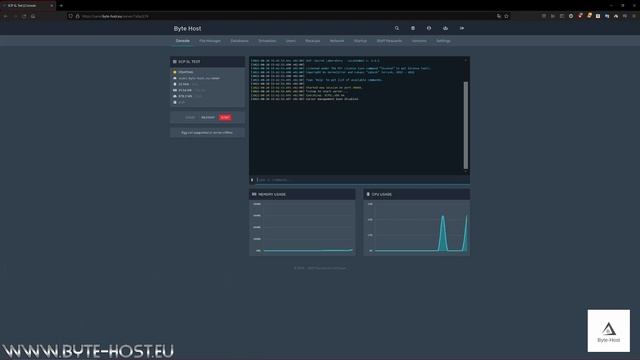Open the File Manager tab
This screenshot has width=640, height=360.
(x=210, y=41)
